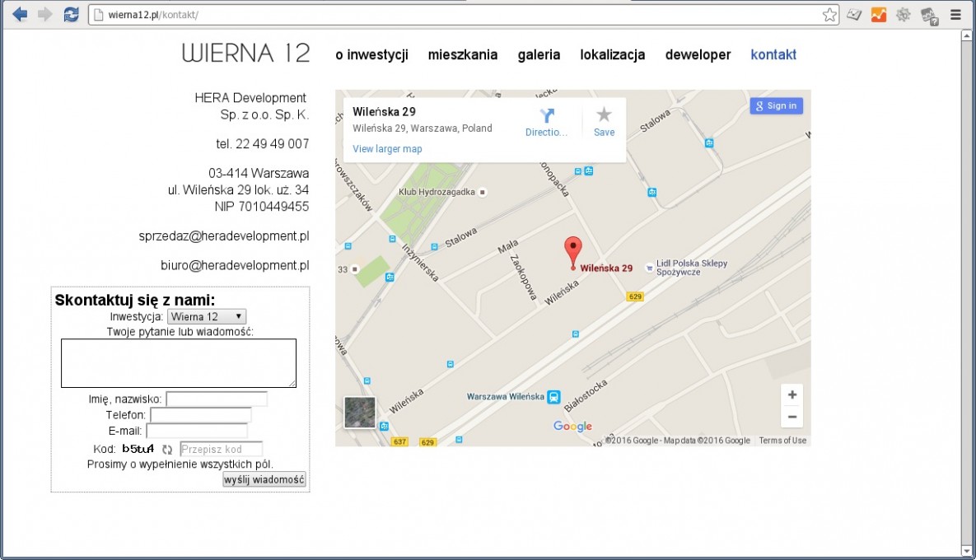Go to the galeria page

[x=539, y=55]
